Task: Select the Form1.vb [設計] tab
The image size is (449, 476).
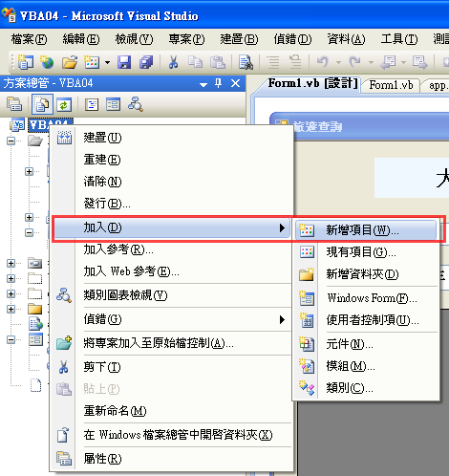Action: [x=312, y=84]
